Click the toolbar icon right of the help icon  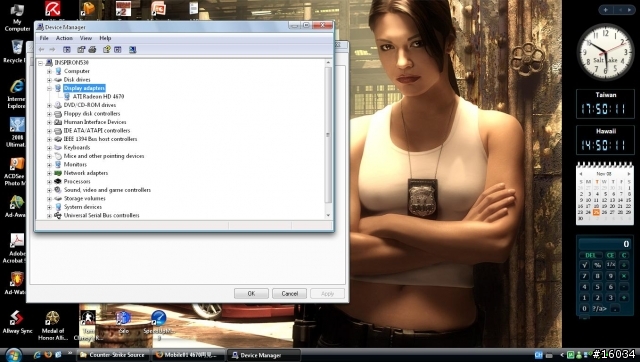[x=118, y=50]
